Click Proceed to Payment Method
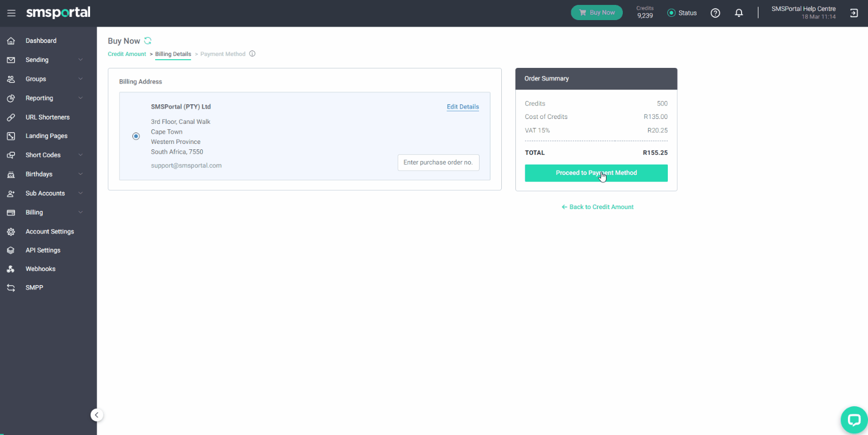Screen dimensions: 868x435 [x=596, y=173]
